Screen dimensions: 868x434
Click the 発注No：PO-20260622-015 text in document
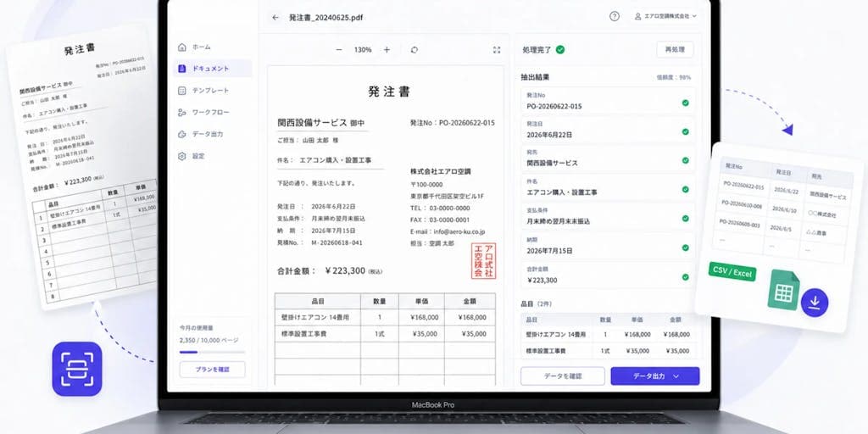(453, 123)
